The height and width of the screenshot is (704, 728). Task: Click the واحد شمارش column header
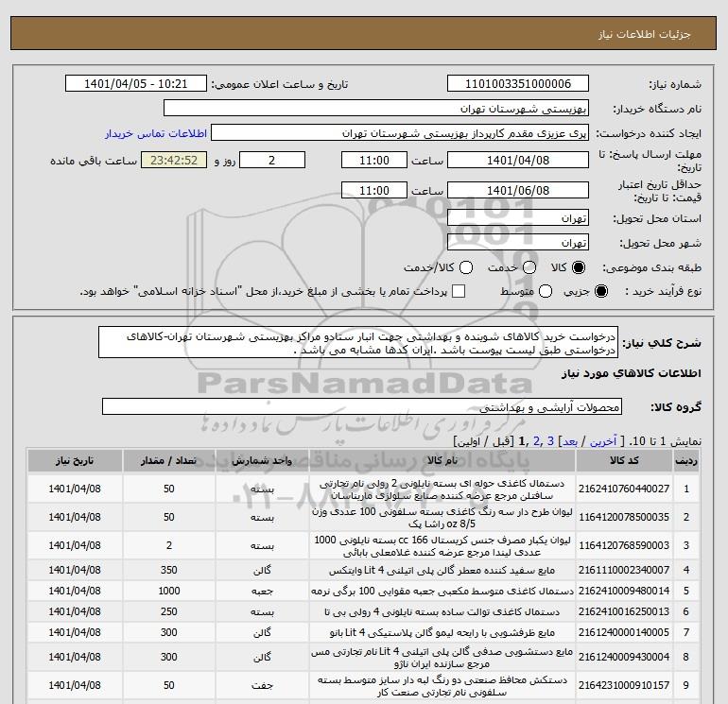(262, 461)
